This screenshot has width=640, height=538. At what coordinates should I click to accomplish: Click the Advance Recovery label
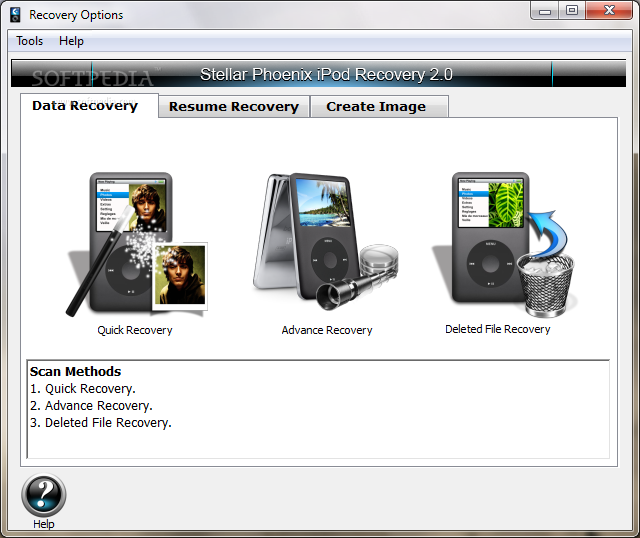(327, 330)
